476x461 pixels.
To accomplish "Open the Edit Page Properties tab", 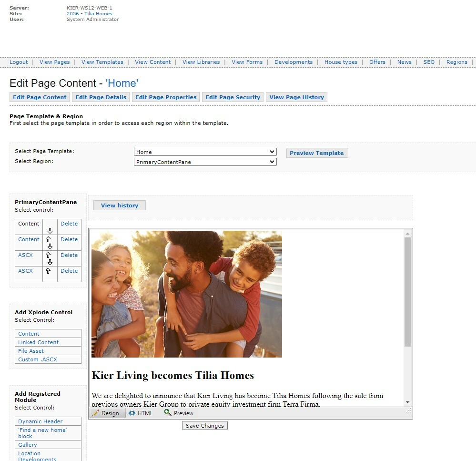I will tap(166, 97).
